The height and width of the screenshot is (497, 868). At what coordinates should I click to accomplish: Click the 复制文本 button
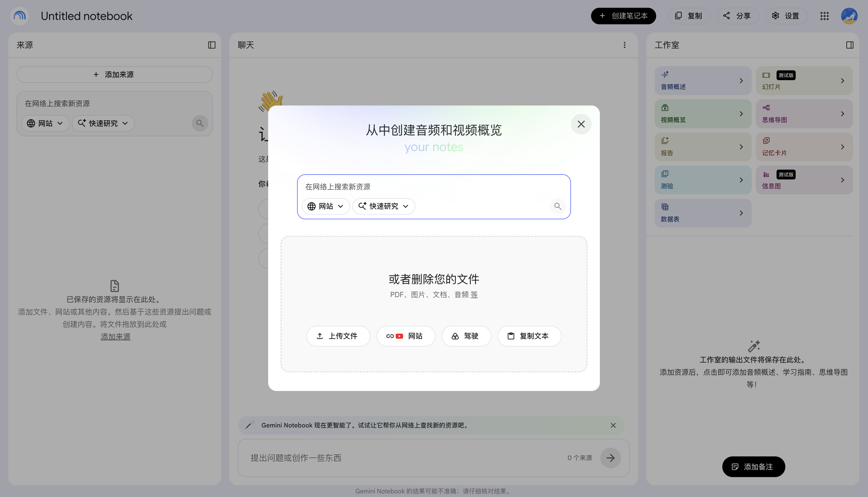[x=529, y=336]
